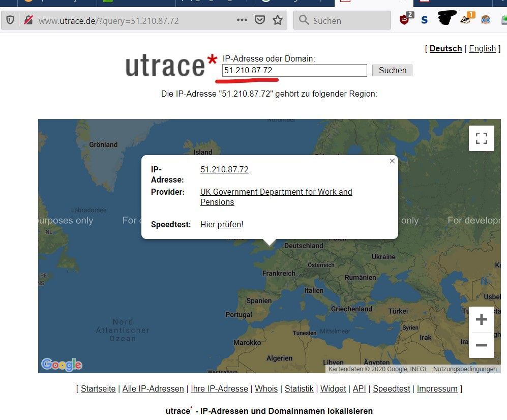Click the Island label on the map
Screen dimensions: 507x420
[203, 152]
